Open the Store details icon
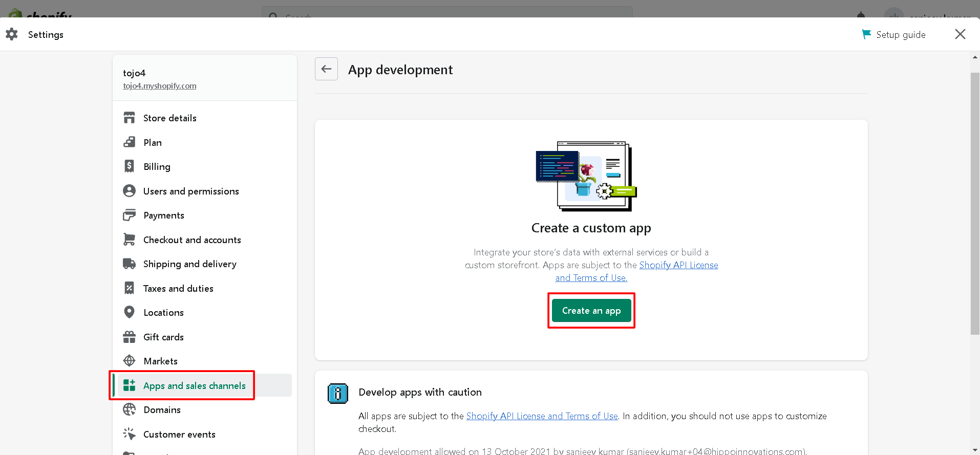 click(130, 118)
